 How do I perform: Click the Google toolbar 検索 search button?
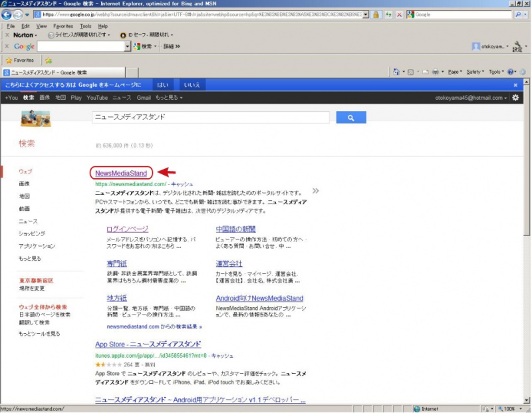pos(144,47)
